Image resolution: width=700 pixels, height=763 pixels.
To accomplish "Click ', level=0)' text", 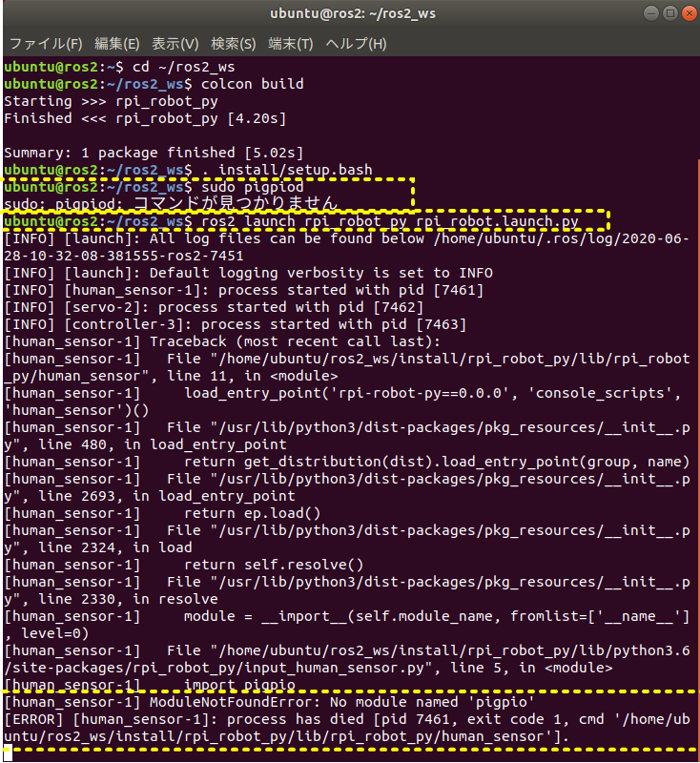I will 47,633.
